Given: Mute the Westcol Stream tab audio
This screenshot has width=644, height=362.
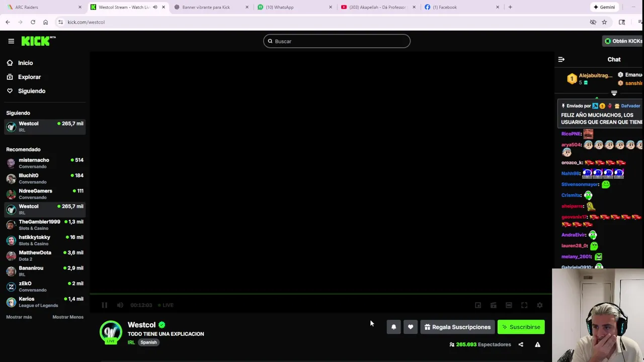Looking at the screenshot, I should pos(155,7).
